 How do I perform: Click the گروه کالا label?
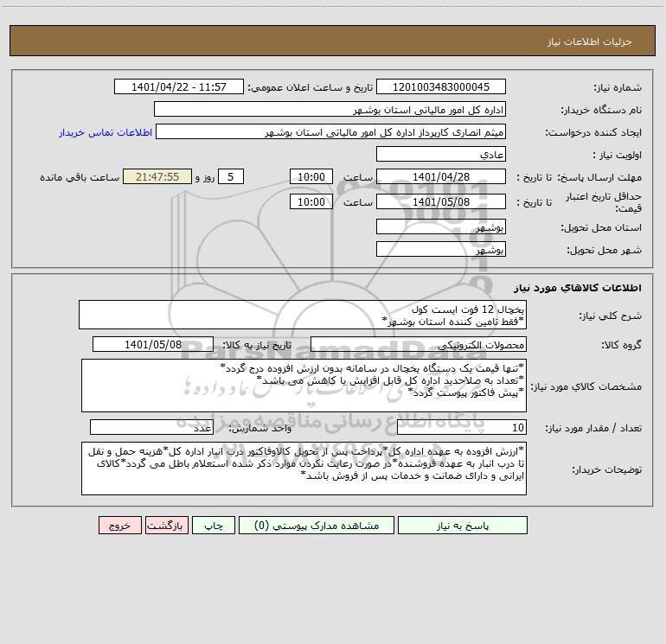[x=621, y=345]
